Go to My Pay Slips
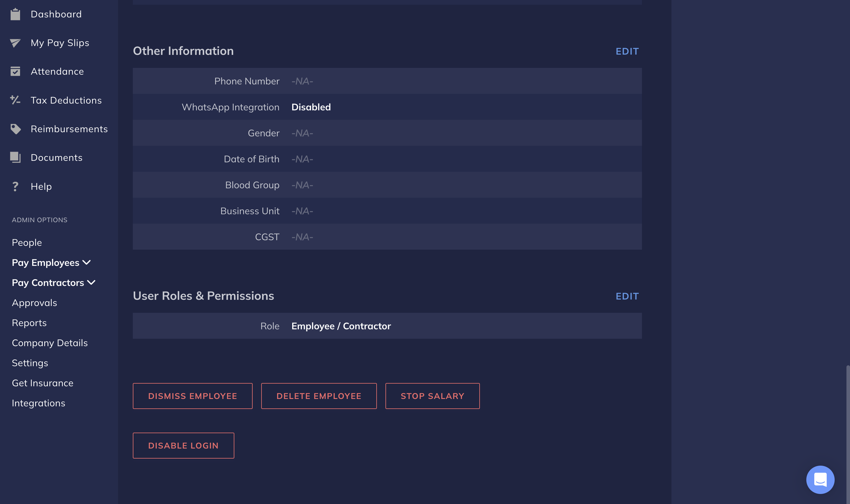 click(60, 43)
